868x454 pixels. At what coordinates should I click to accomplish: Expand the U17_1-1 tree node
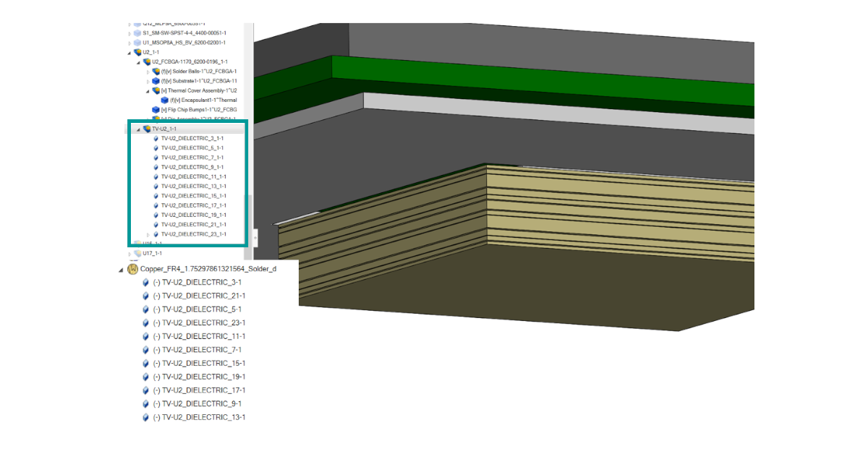129,253
